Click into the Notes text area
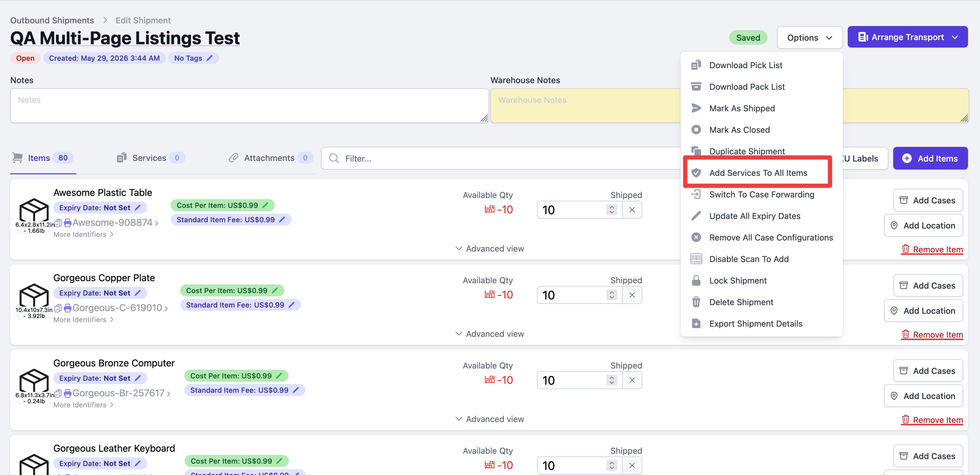 tap(249, 105)
